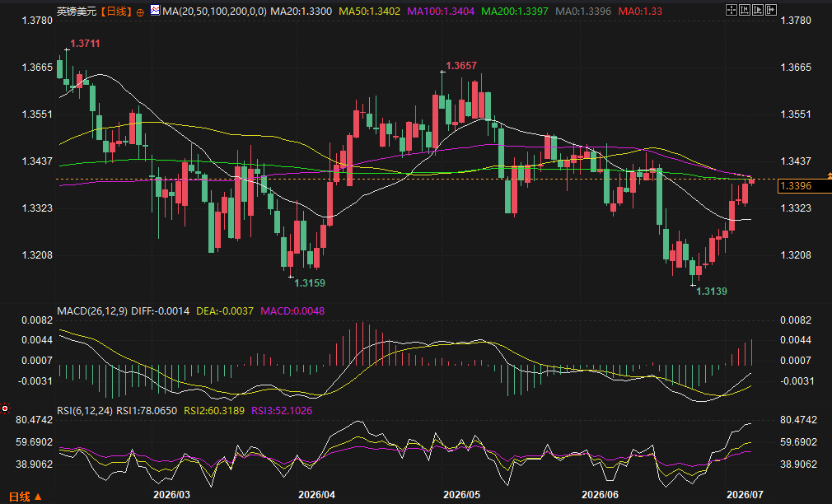Click the 2026/05 date marker on time axis
This screenshot has height=504, width=832.
tap(461, 494)
